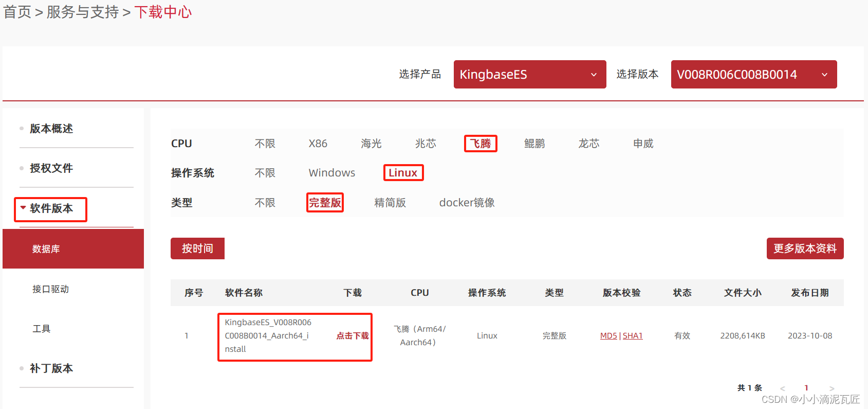Click 下载中心 breadcrumb
Viewport: 868px width, 409px height.
(x=163, y=12)
